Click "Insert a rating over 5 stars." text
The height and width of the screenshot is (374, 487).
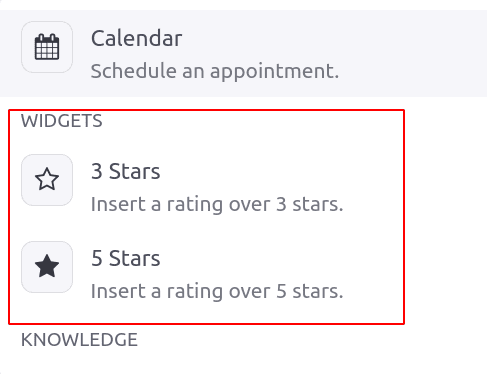(x=217, y=291)
